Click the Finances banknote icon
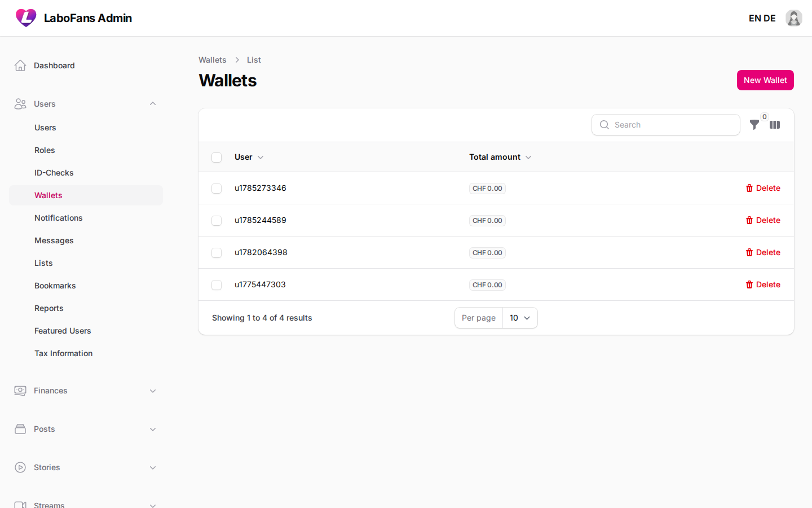Image resolution: width=812 pixels, height=508 pixels. coord(20,391)
